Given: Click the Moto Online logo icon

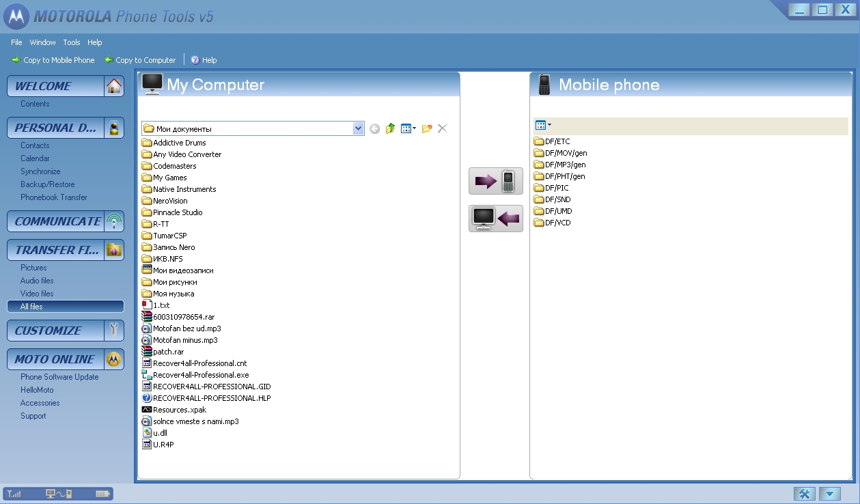Looking at the screenshot, I should [x=114, y=359].
